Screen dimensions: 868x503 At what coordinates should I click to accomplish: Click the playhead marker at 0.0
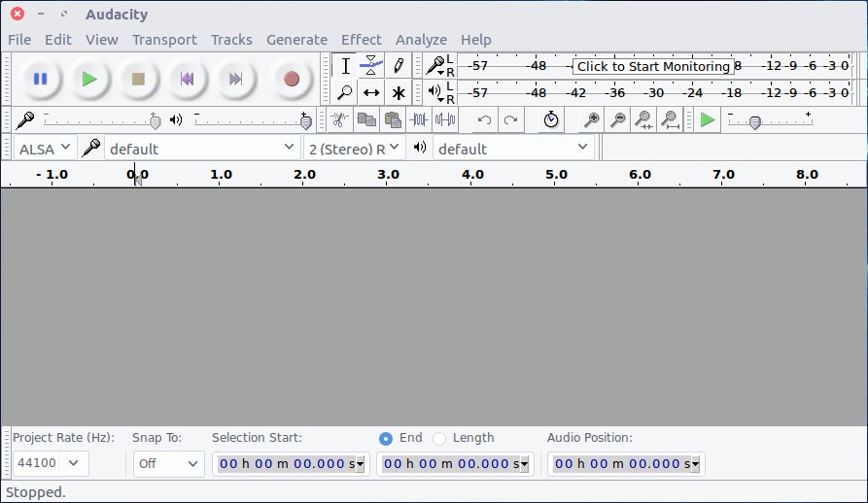coord(137,179)
